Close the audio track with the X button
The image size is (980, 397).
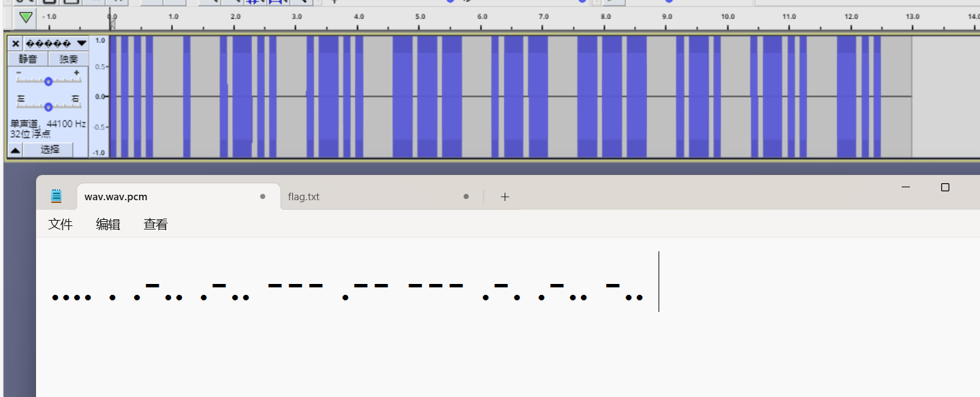coord(16,43)
